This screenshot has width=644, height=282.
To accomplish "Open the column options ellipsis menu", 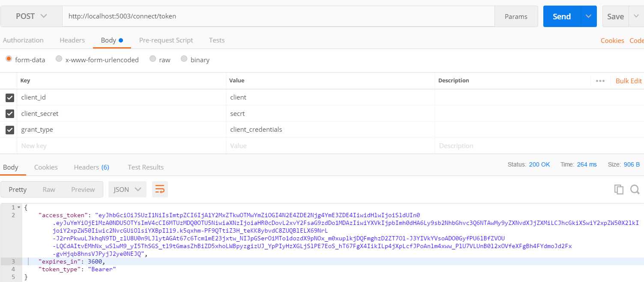I will coord(600,81).
